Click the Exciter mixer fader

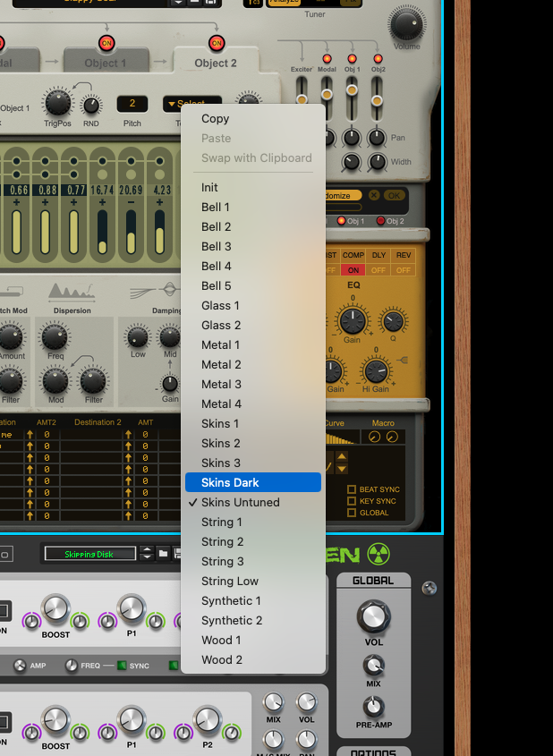click(x=302, y=98)
